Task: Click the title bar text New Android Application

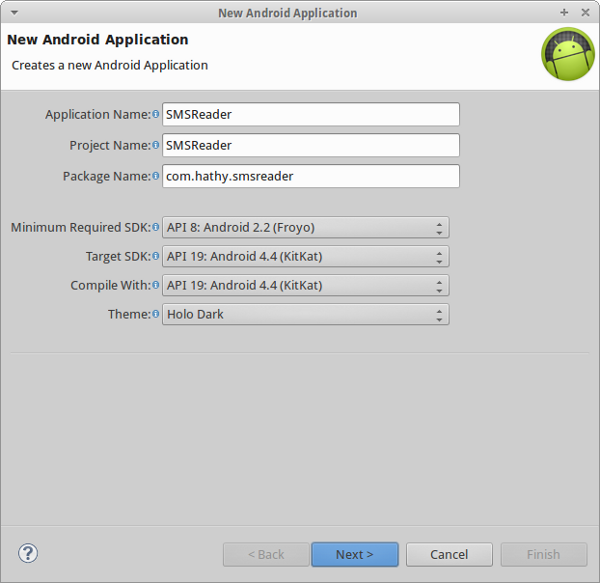Action: [x=288, y=13]
